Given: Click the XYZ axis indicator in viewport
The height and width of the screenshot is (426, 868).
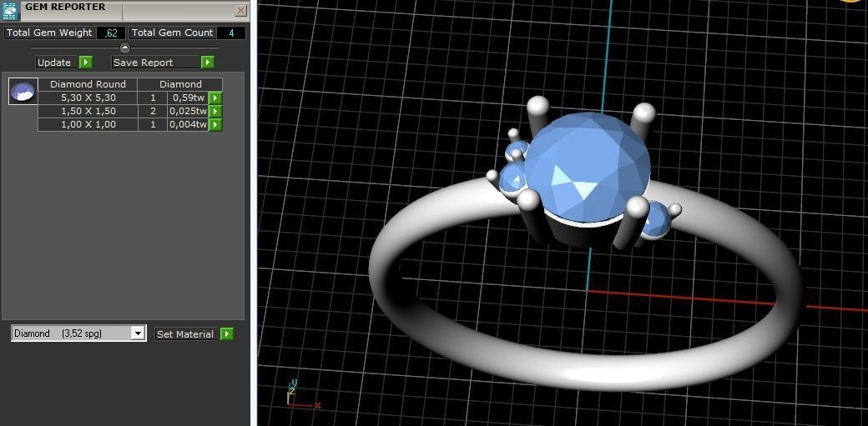Looking at the screenshot, I should 301,394.
